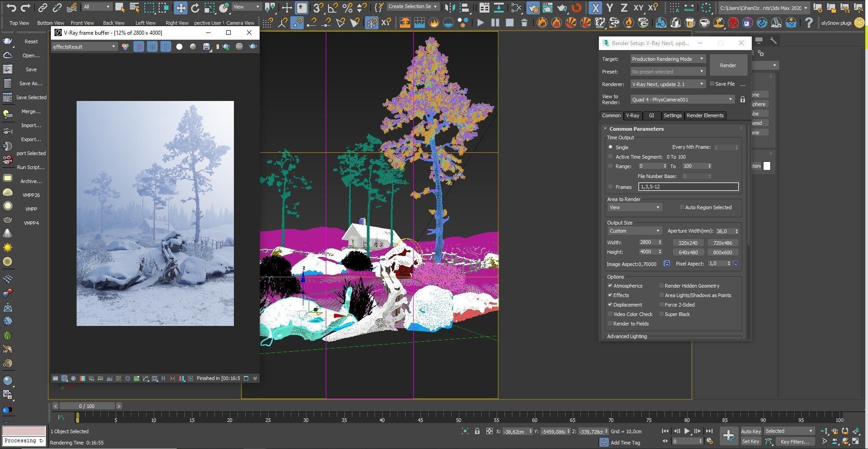Open the selection filter All dropdown
This screenshot has width=868, height=449.
click(97, 7)
